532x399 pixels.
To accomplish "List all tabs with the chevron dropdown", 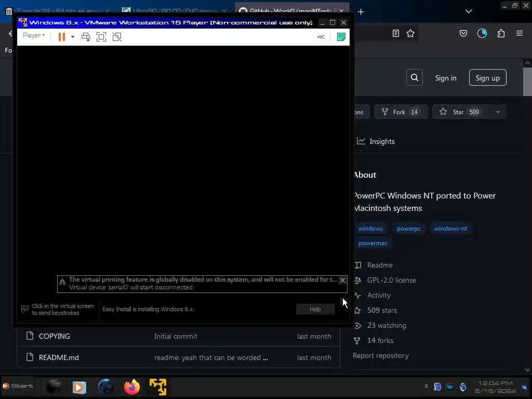I will (469, 11).
